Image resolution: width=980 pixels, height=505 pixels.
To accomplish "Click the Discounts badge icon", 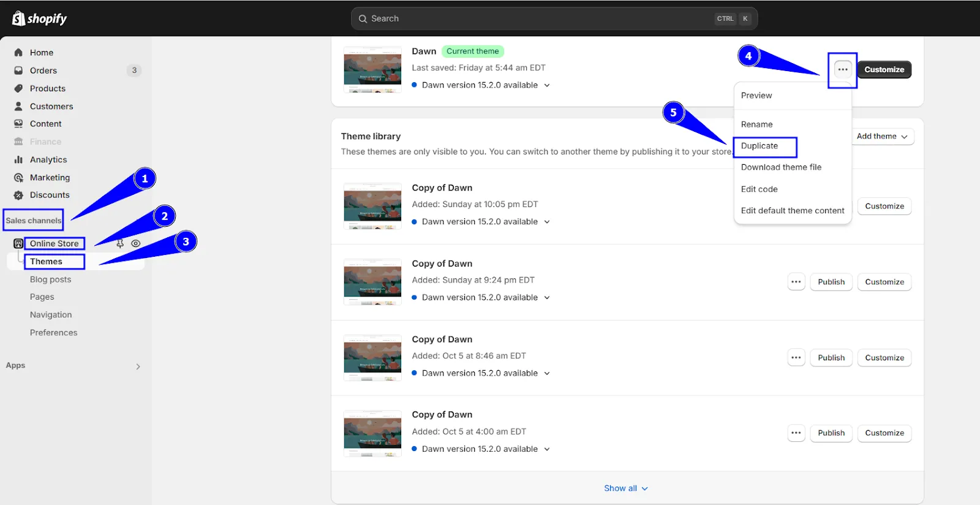I will click(18, 195).
